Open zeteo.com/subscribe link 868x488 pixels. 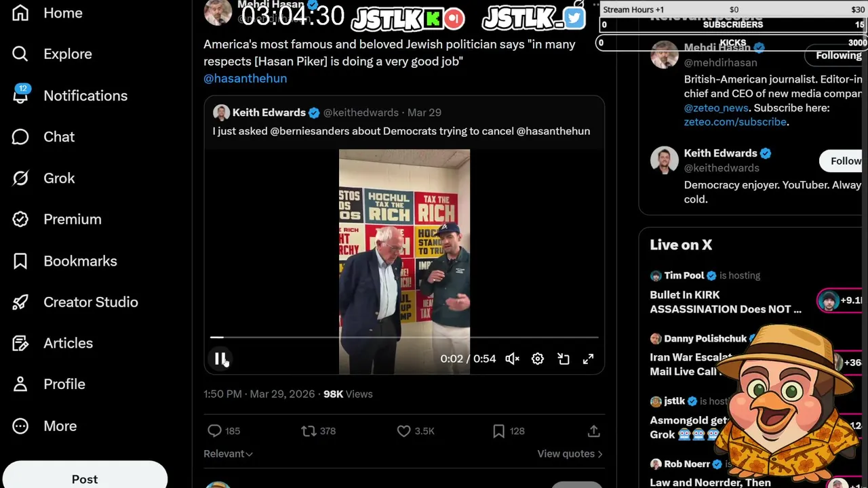(735, 122)
